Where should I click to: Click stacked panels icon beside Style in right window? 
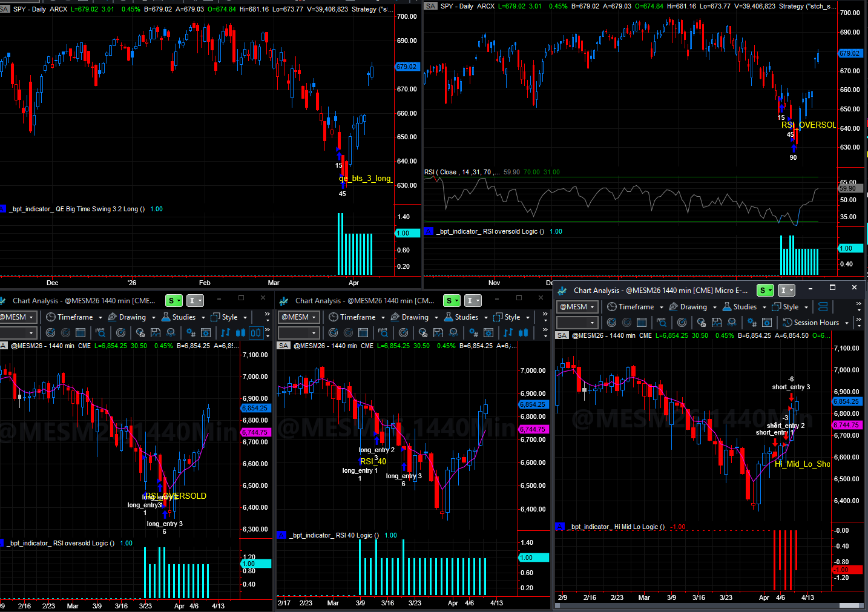point(823,307)
